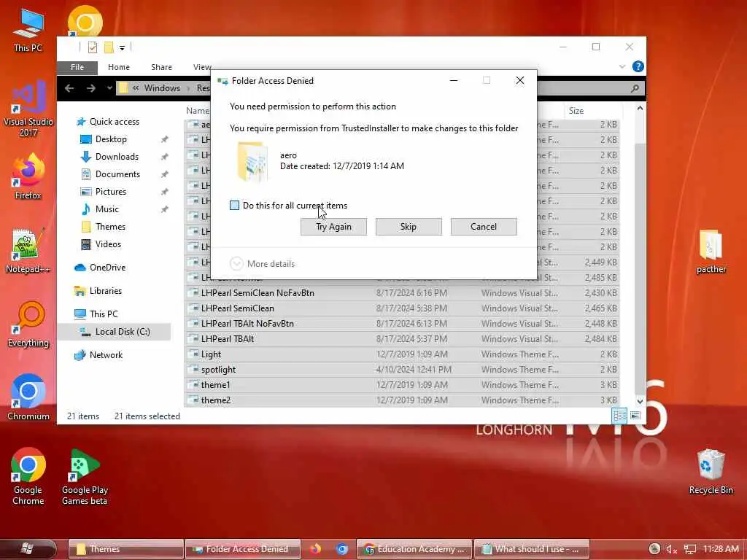Click the Explorer Forward arrow

click(91, 88)
